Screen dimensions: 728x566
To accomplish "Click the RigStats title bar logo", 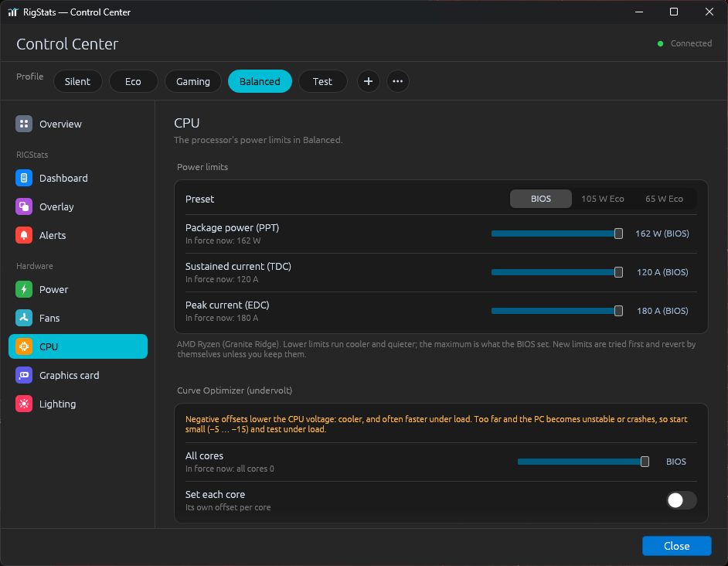I will click(12, 12).
